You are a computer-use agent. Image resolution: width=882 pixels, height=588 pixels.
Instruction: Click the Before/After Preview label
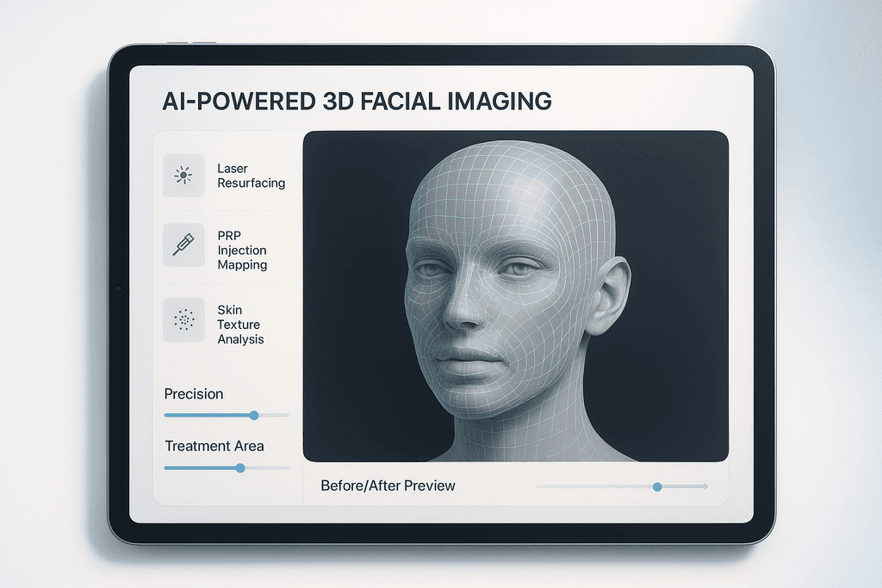[x=388, y=486]
